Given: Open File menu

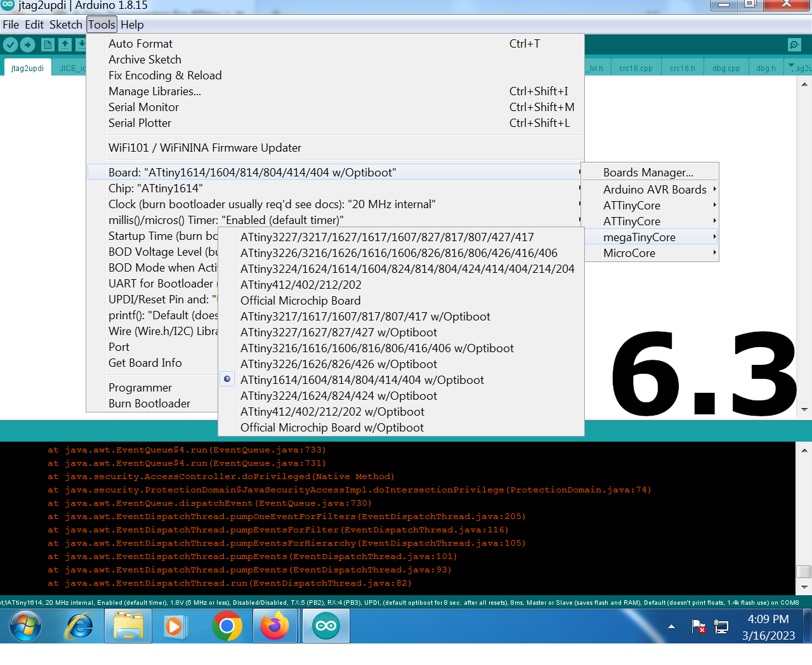Looking at the screenshot, I should [11, 25].
